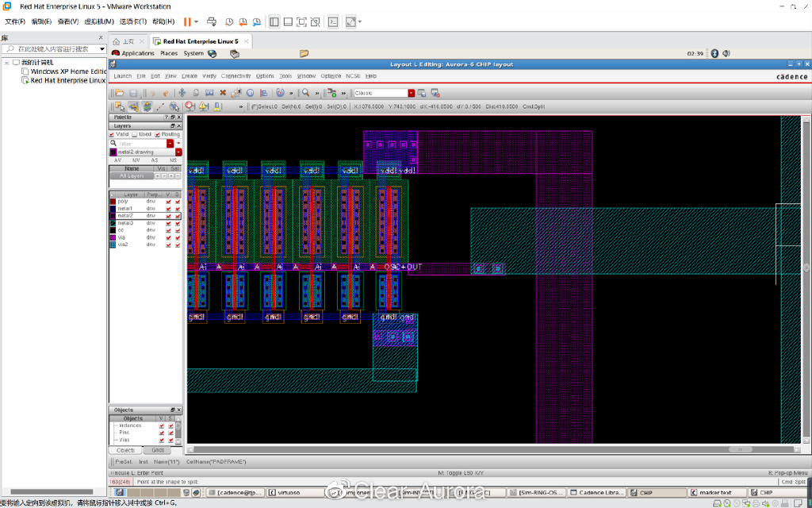
Task: Click the selection mode icon with cursor
Action: (x=120, y=106)
